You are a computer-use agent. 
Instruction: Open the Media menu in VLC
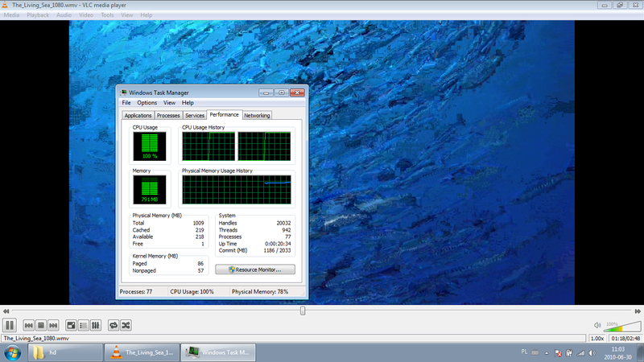[11, 14]
